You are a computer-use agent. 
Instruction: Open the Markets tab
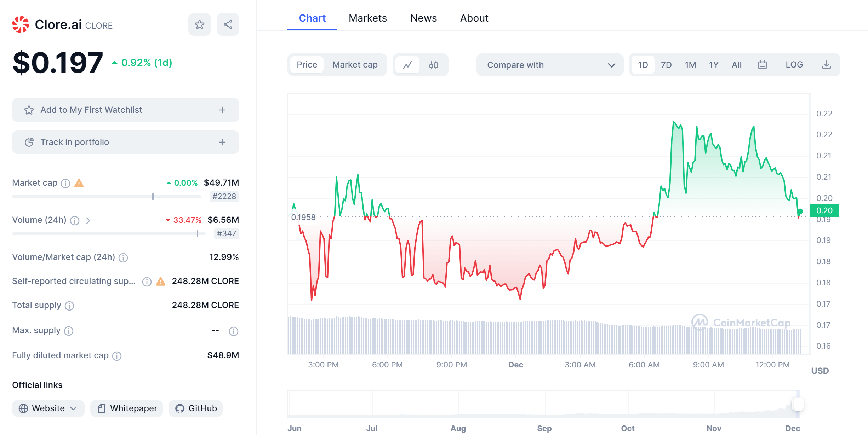pos(367,18)
